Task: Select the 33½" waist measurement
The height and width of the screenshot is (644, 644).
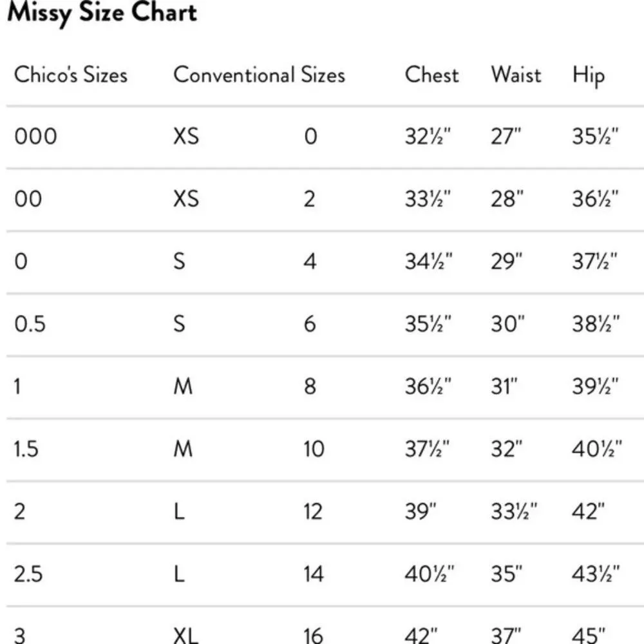Action: (514, 511)
